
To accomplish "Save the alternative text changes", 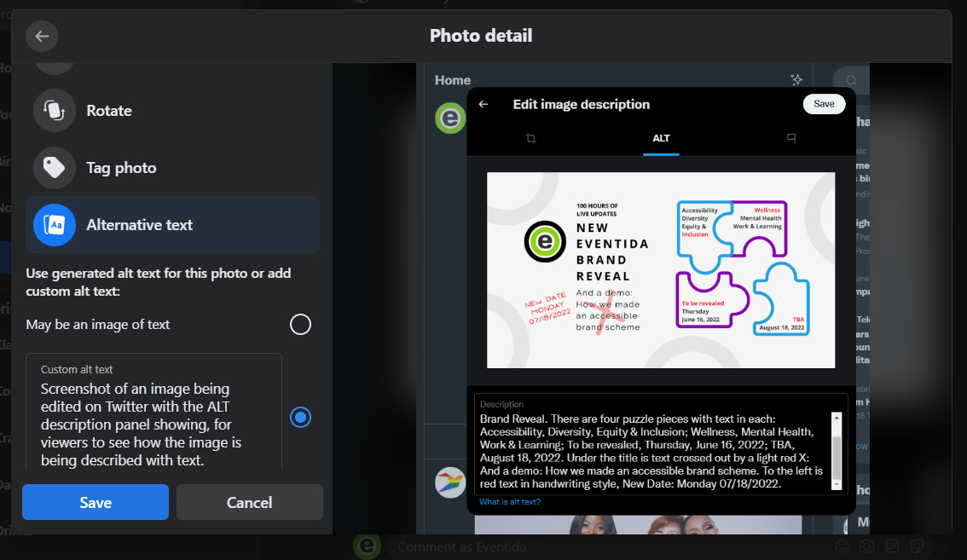I will [x=96, y=502].
